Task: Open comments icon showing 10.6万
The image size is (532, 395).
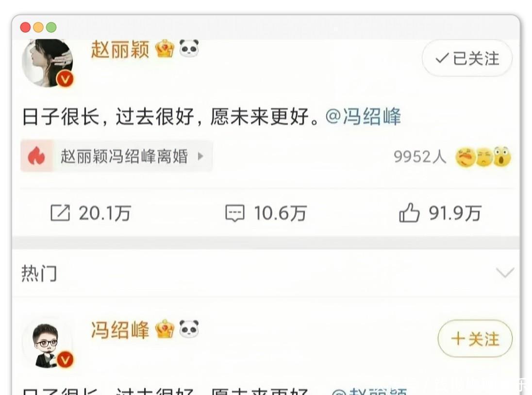Action: pyautogui.click(x=235, y=213)
